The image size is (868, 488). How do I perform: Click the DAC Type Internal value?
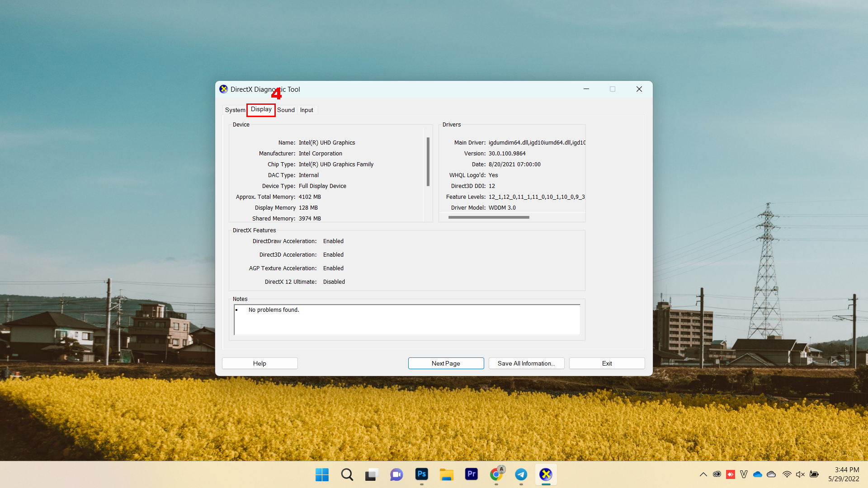pos(309,175)
